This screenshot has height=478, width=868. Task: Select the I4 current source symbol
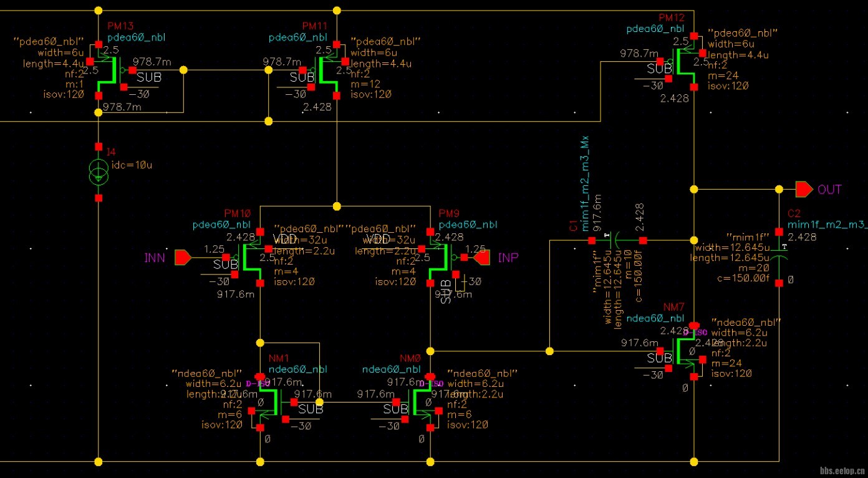point(98,173)
